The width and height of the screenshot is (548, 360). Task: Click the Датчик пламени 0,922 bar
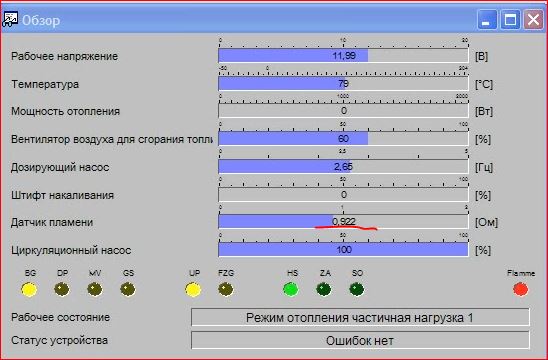coord(343,222)
